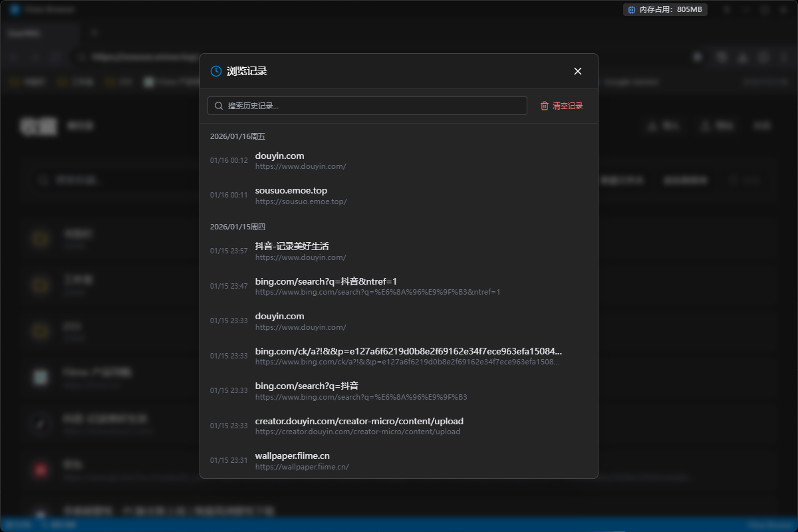Click the magnifier icon in history search
Image resolution: width=798 pixels, height=532 pixels.
tap(219, 106)
